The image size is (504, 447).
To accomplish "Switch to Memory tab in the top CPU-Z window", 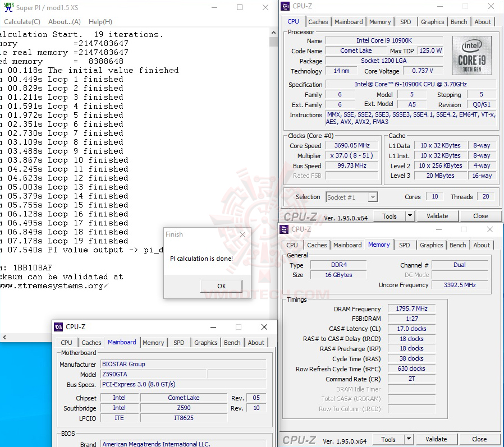I will tap(380, 22).
